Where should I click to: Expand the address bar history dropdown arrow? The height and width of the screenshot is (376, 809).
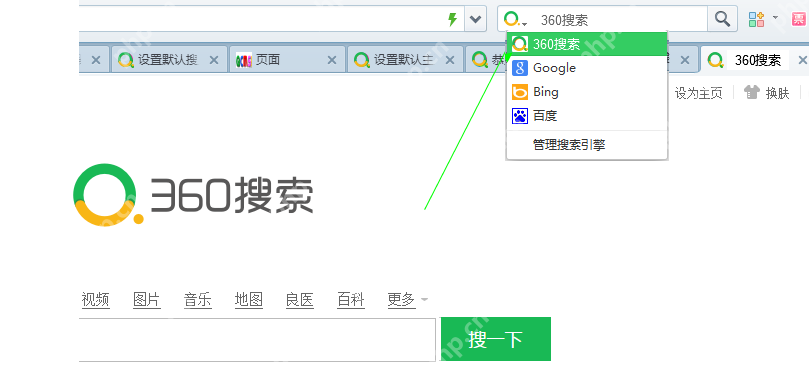click(x=475, y=20)
